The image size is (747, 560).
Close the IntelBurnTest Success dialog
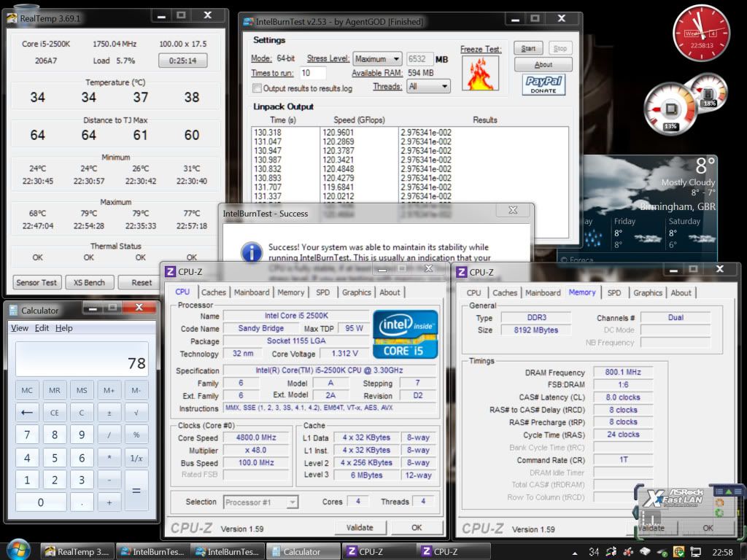coord(513,210)
